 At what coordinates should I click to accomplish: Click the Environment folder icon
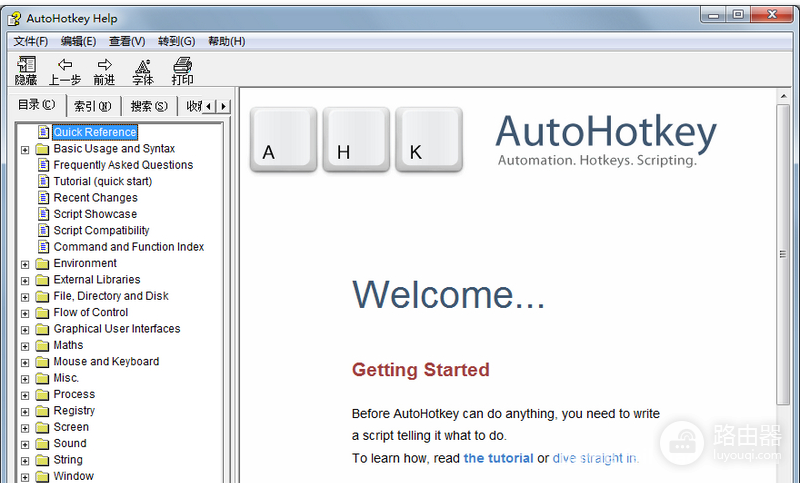[42, 264]
